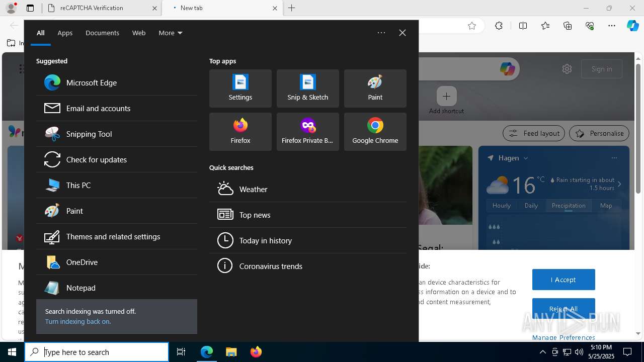This screenshot has width=644, height=362.
Task: Open Email and accounts settings
Action: pyautogui.click(x=117, y=108)
